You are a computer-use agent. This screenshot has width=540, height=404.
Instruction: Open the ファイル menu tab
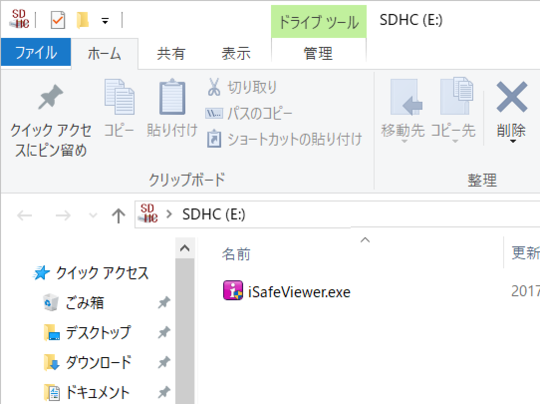tap(36, 52)
